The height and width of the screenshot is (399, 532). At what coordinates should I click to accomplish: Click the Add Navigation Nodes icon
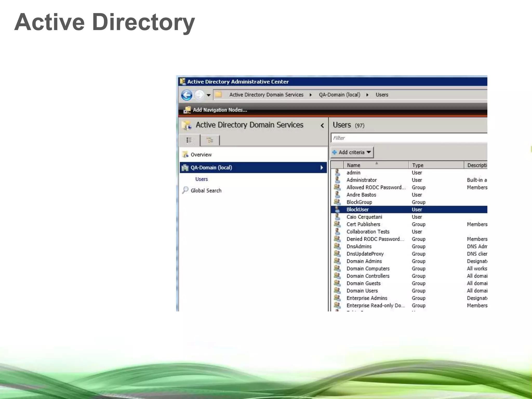point(187,110)
